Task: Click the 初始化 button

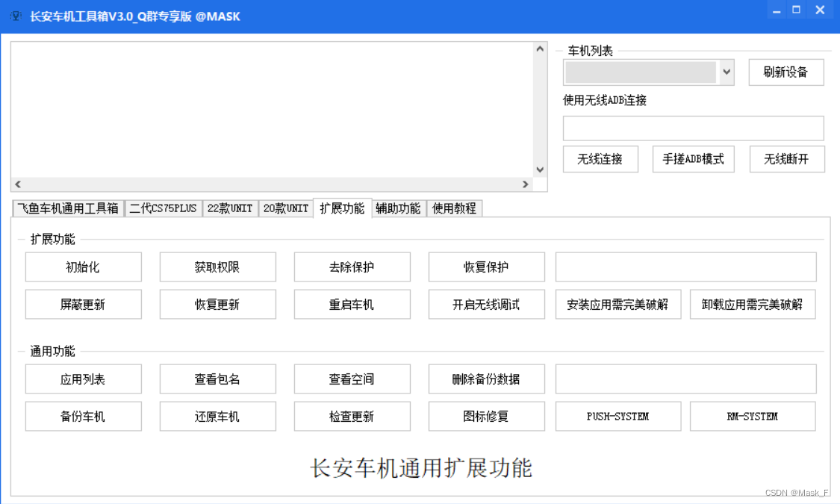Action: click(x=83, y=267)
